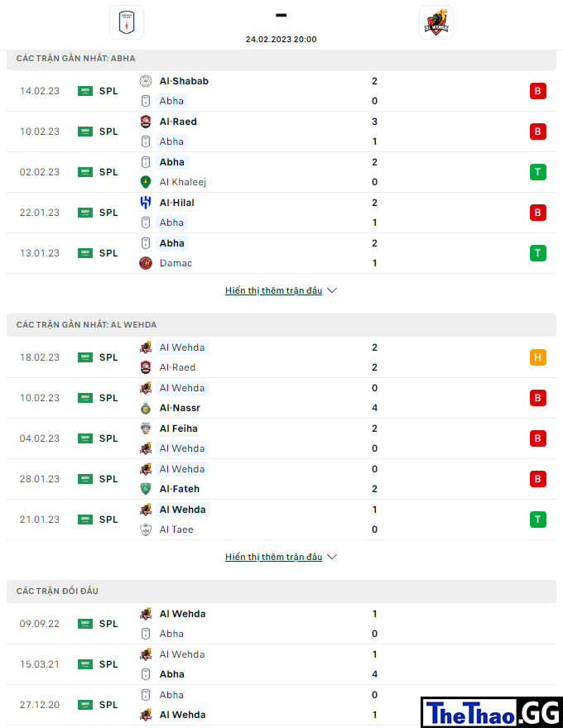Click the Al Taee team logo
The height and width of the screenshot is (728, 563).
146,529
